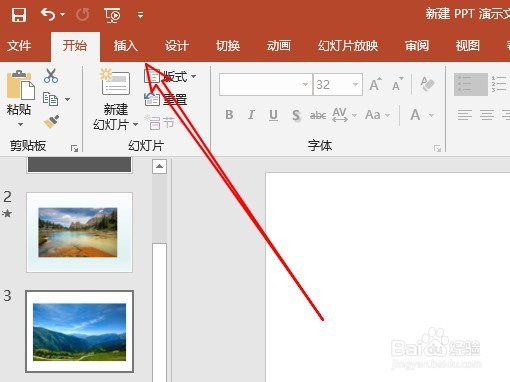Open the 文件 menu

pyautogui.click(x=19, y=46)
